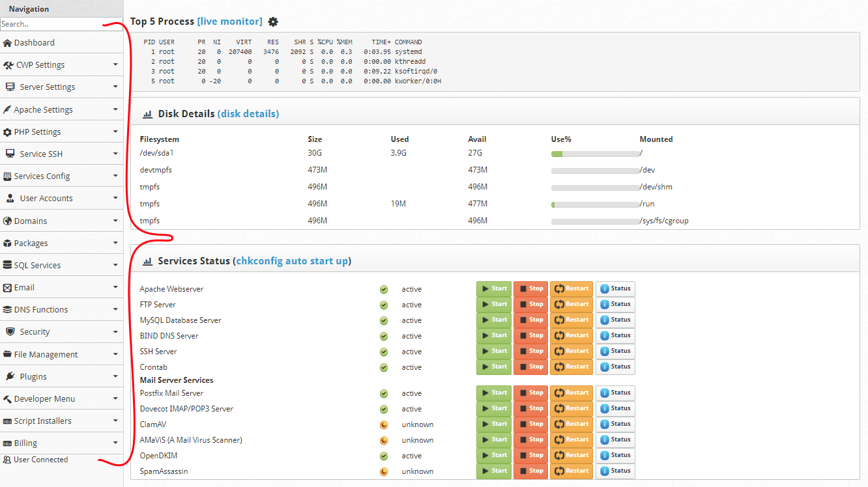The height and width of the screenshot is (487, 868).
Task: Click the /dev/shm usage progress bar
Action: [596, 188]
